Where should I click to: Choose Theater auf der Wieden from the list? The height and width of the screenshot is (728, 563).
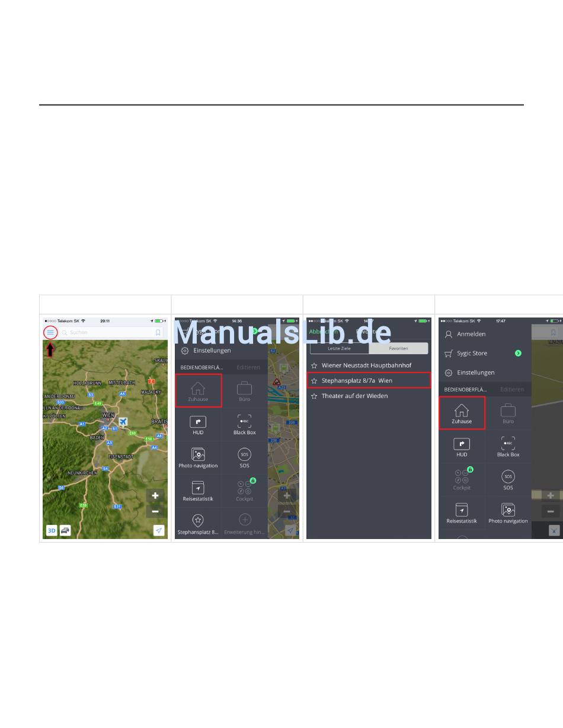368,396
